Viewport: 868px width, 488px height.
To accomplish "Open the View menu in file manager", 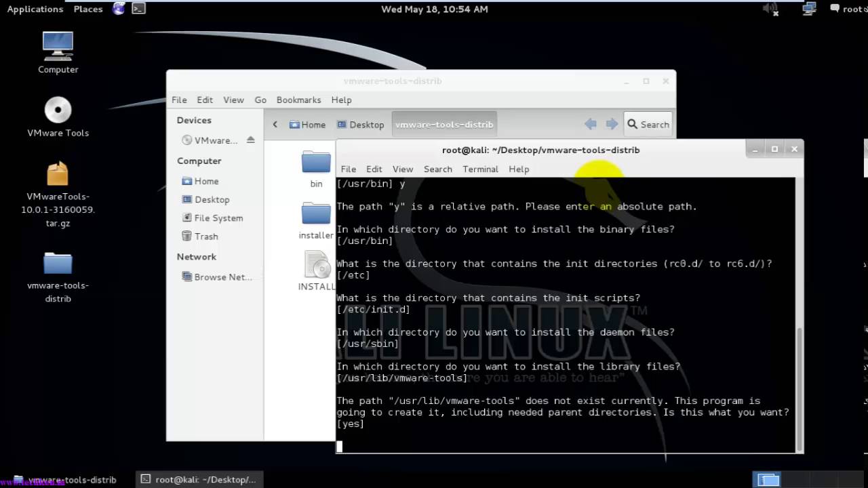I will coord(233,100).
